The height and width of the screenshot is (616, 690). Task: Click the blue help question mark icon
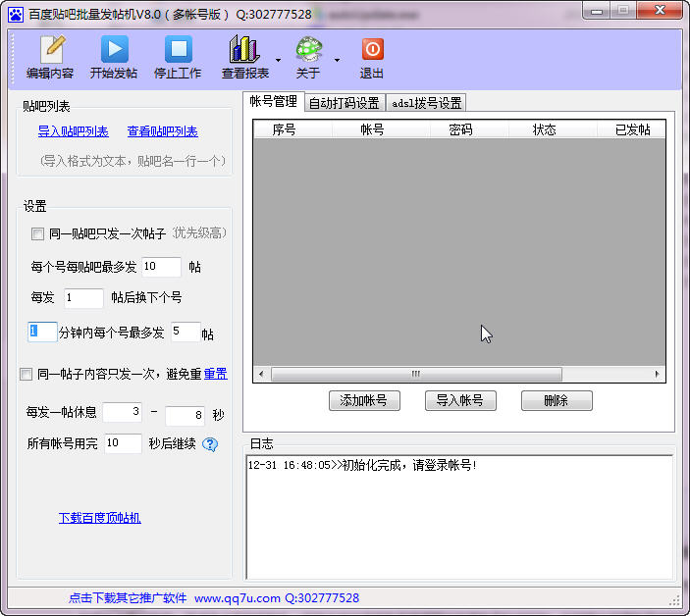pyautogui.click(x=210, y=444)
